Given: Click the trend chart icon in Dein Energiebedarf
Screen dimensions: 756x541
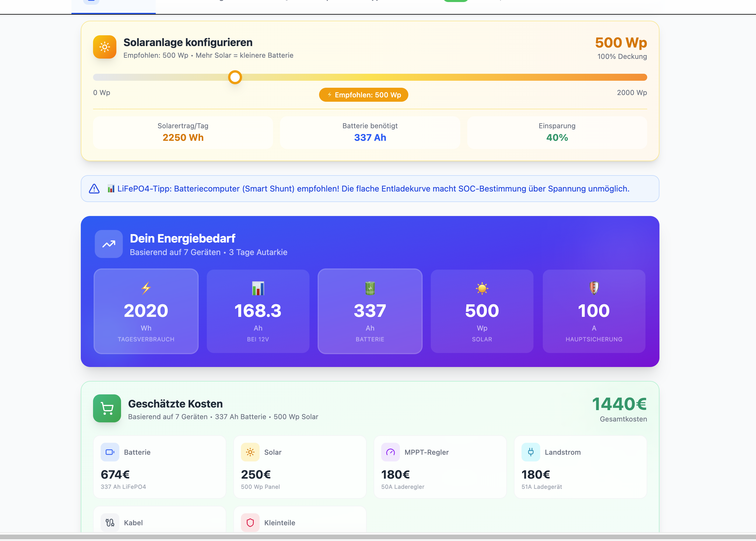Looking at the screenshot, I should (108, 244).
